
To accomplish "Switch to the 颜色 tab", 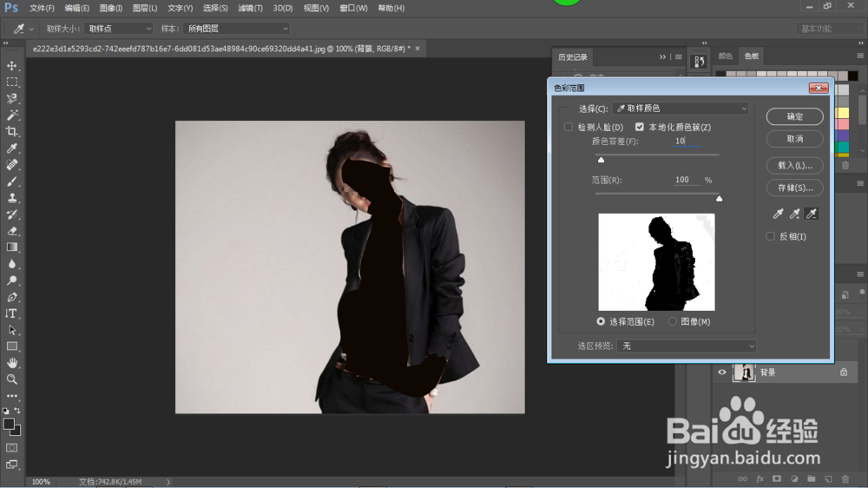I will (725, 56).
